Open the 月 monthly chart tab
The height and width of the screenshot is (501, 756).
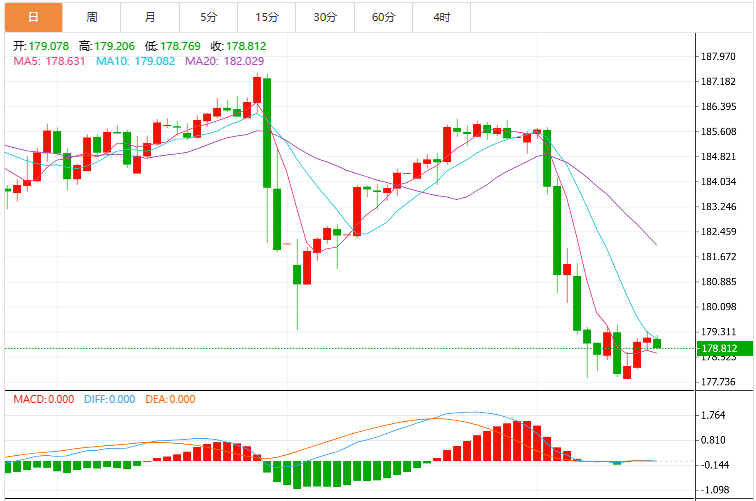pos(150,17)
